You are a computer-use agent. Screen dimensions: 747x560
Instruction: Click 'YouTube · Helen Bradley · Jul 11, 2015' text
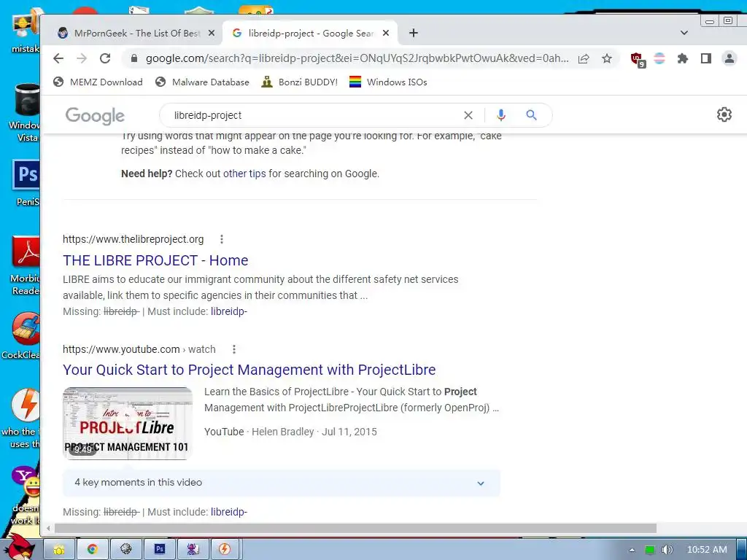[290, 432]
